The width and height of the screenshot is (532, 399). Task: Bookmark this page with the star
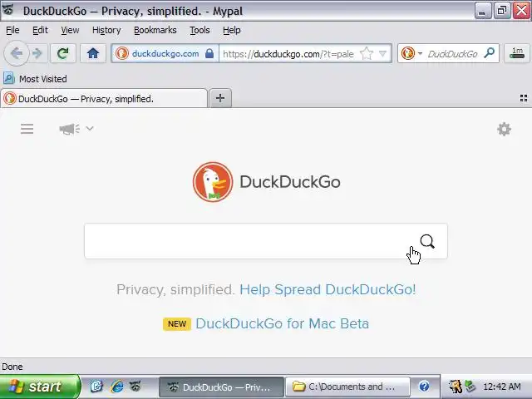(x=367, y=53)
